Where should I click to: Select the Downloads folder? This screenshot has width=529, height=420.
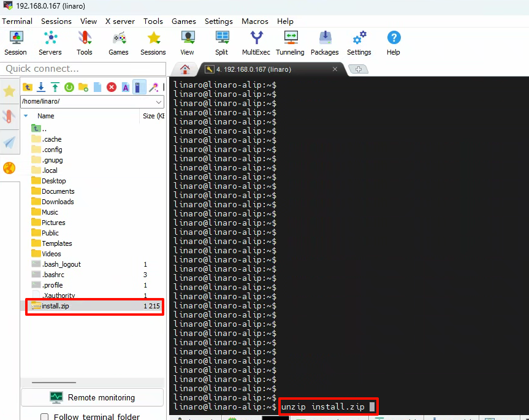53,202
